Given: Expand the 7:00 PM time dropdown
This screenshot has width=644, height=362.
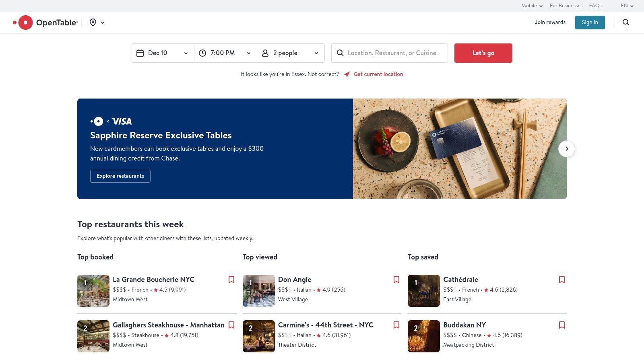Looking at the screenshot, I should [226, 53].
